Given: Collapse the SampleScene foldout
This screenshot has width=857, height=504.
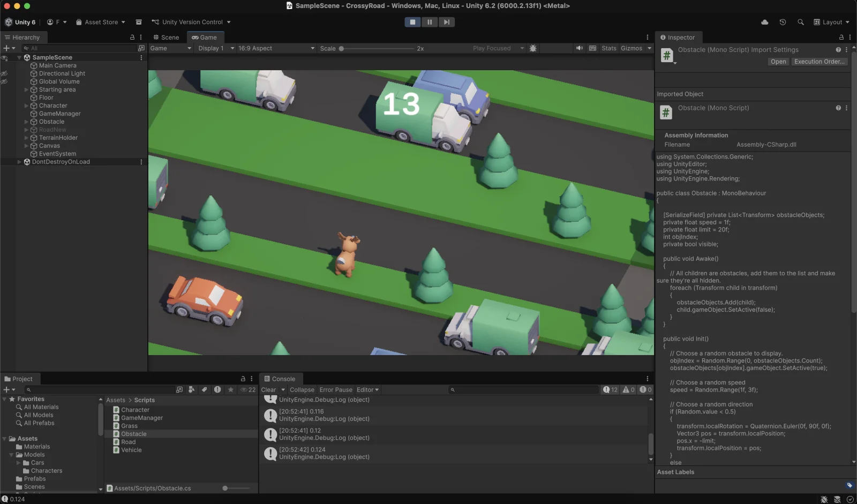Looking at the screenshot, I should tap(19, 57).
